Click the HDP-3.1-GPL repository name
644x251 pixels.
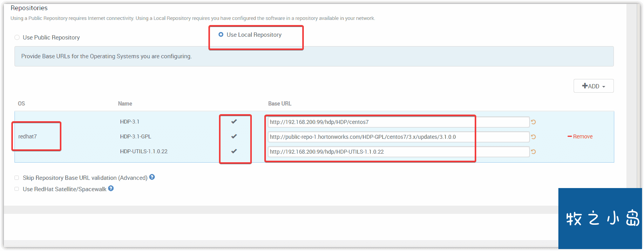point(135,136)
